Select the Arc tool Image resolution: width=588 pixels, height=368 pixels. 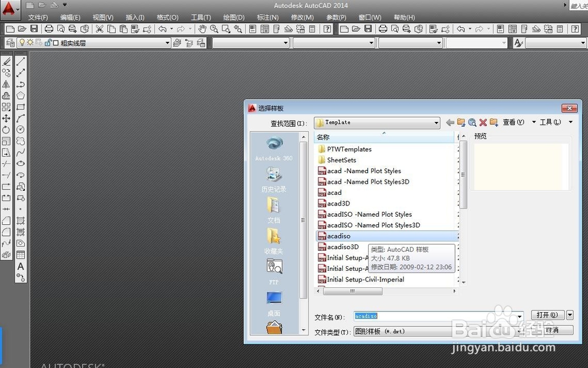pyautogui.click(x=21, y=118)
